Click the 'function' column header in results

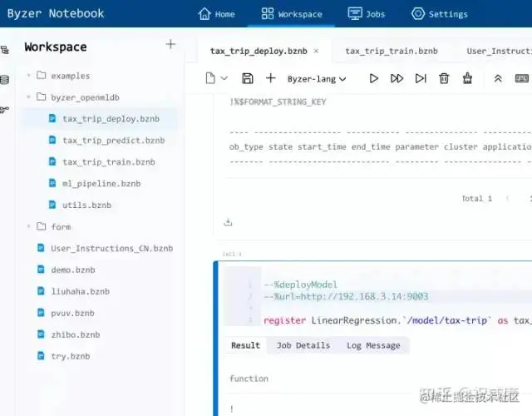(249, 379)
